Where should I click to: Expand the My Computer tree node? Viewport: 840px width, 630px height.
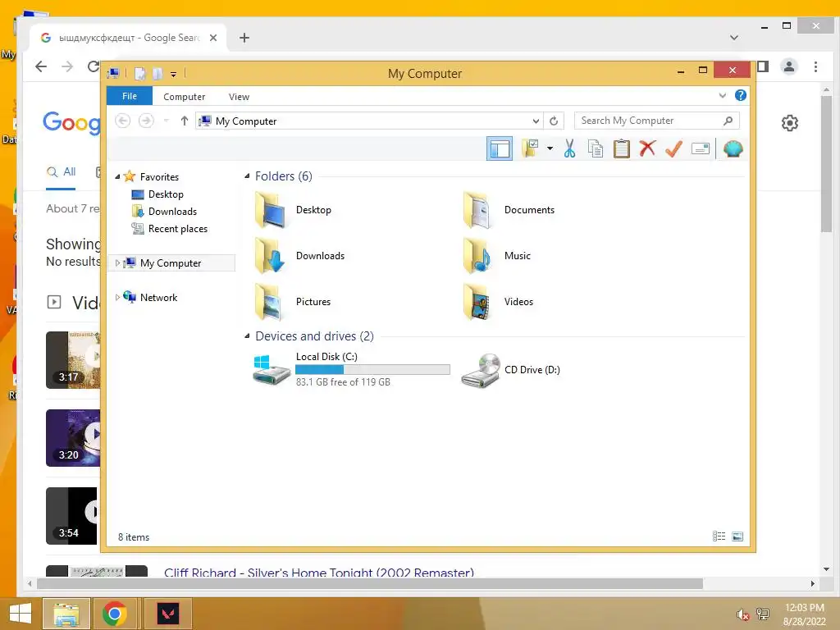tap(117, 263)
